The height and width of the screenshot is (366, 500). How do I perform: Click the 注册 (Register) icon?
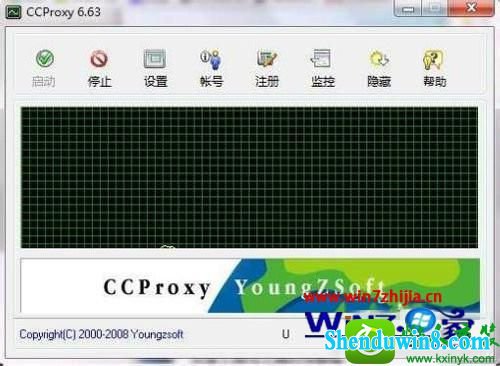pyautogui.click(x=267, y=59)
